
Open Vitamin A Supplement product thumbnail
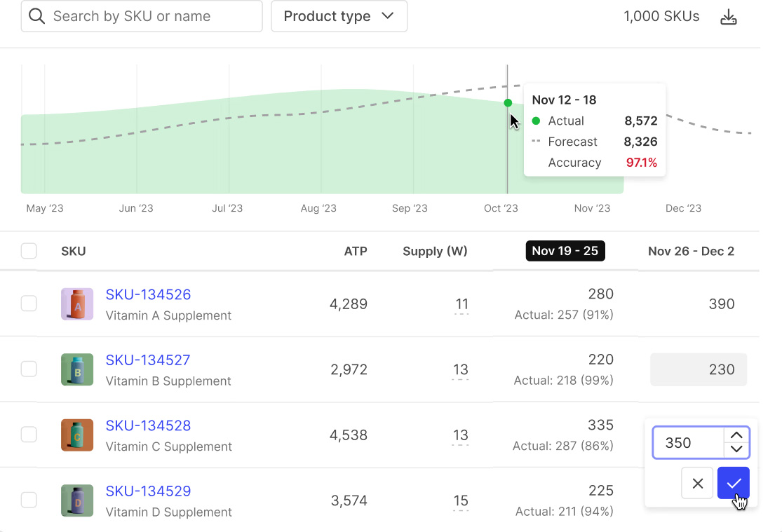coord(77,303)
